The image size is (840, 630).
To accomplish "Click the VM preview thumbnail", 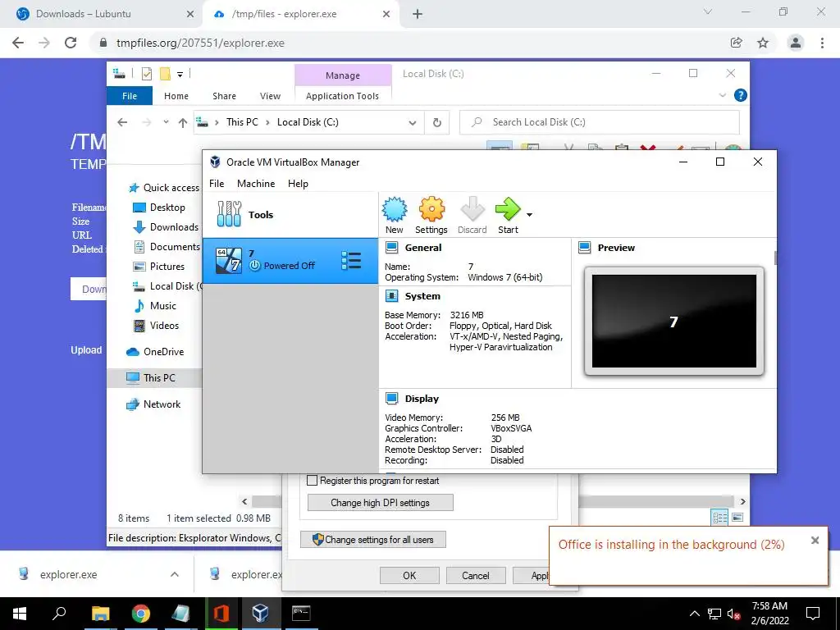I will point(674,322).
